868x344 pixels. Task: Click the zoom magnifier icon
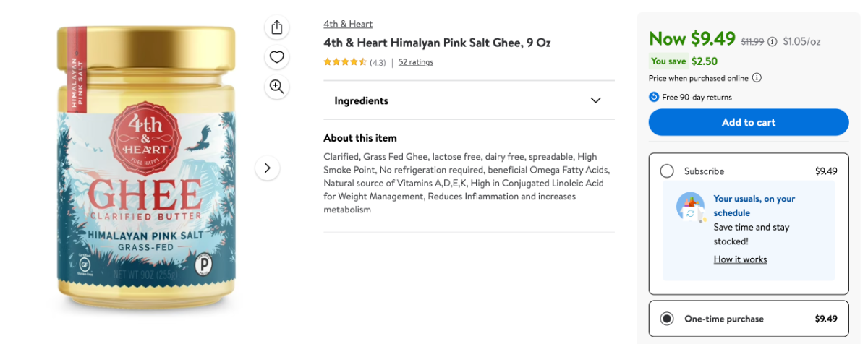[276, 87]
